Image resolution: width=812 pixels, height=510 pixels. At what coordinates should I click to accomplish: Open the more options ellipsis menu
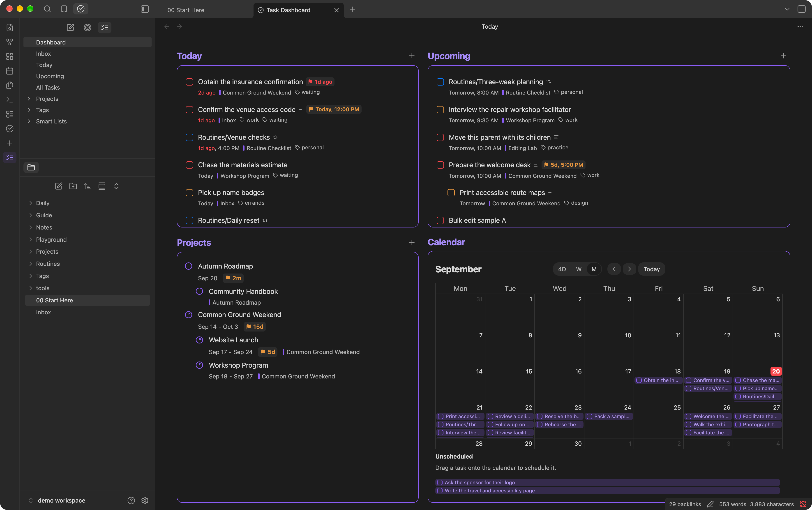[x=800, y=27]
